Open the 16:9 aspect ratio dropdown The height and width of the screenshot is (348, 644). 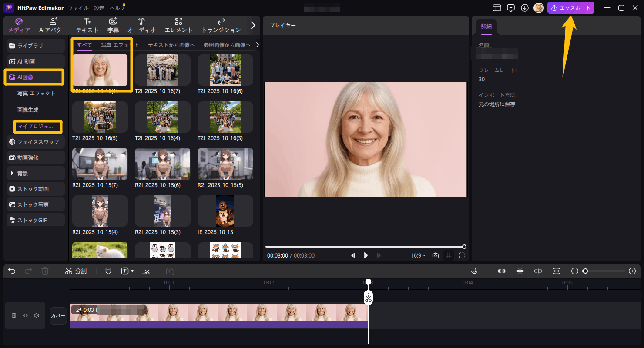point(418,255)
